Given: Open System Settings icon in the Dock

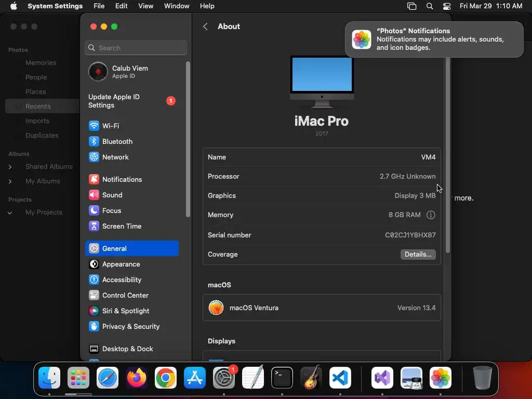Looking at the screenshot, I should (224, 378).
